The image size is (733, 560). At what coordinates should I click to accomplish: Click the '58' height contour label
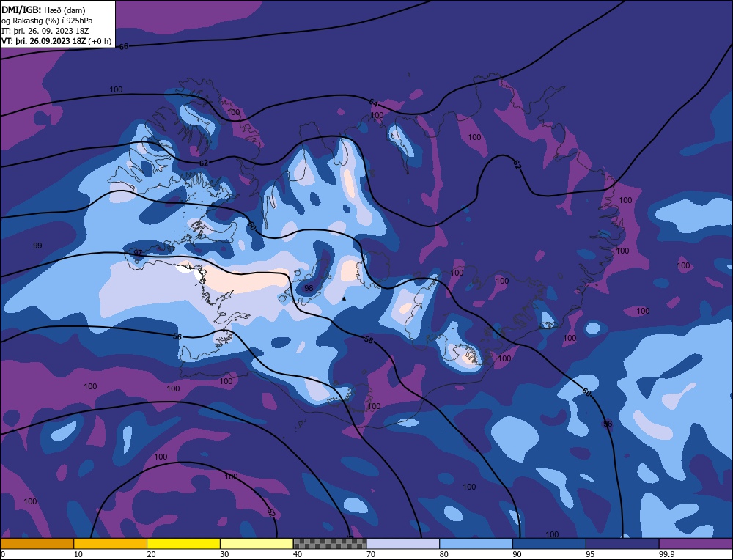point(369,340)
